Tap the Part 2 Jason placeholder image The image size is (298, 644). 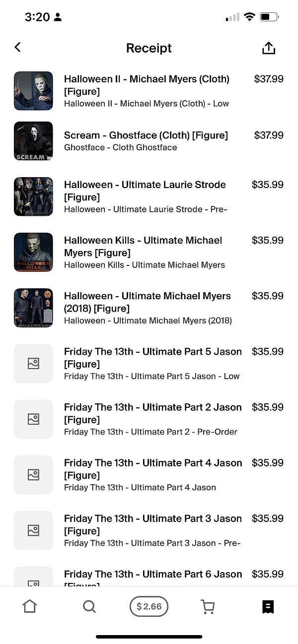click(33, 419)
